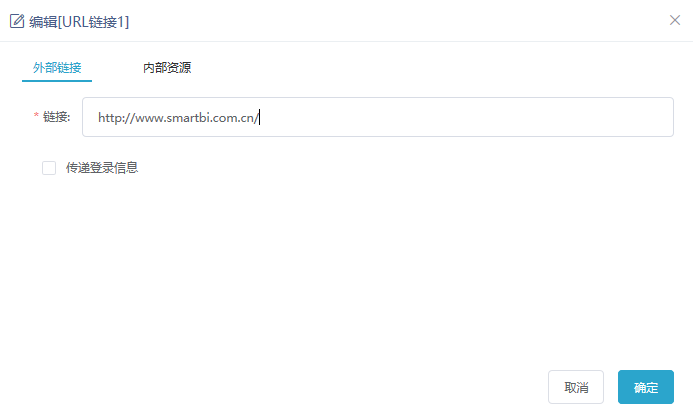Click the 传递登录信息 label text
This screenshot has height=420, width=693.
pos(102,168)
